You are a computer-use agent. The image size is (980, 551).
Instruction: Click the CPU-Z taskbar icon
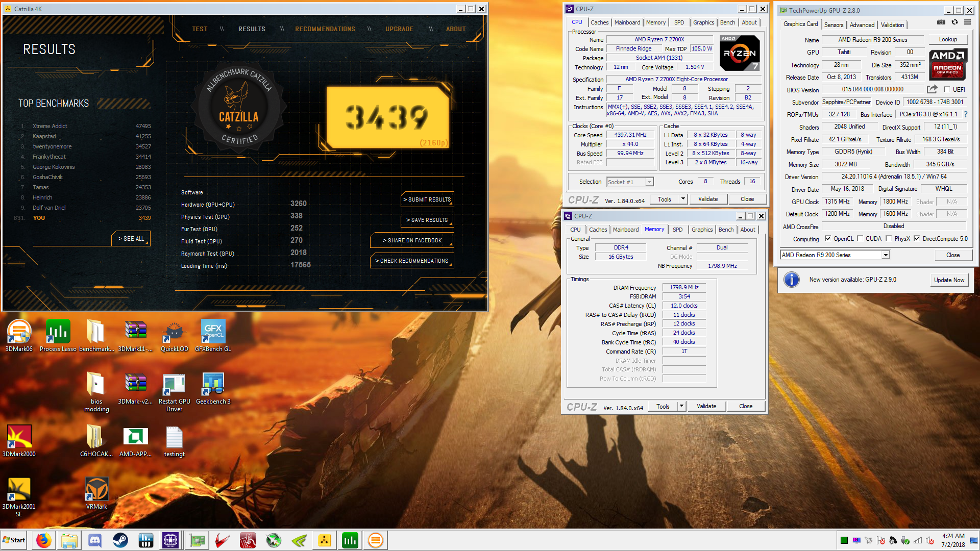click(170, 540)
